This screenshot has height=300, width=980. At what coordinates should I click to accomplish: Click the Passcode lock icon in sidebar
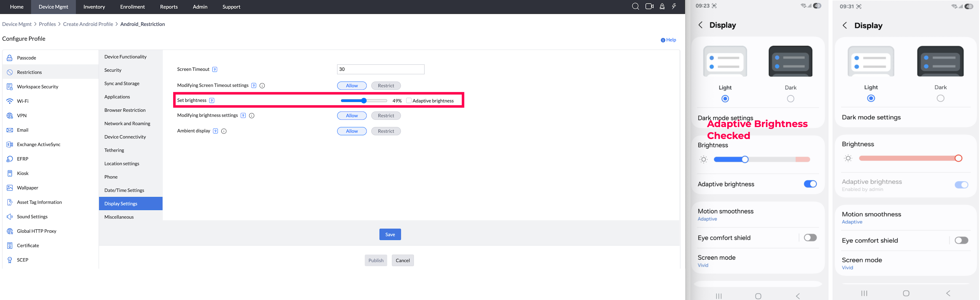(x=10, y=58)
